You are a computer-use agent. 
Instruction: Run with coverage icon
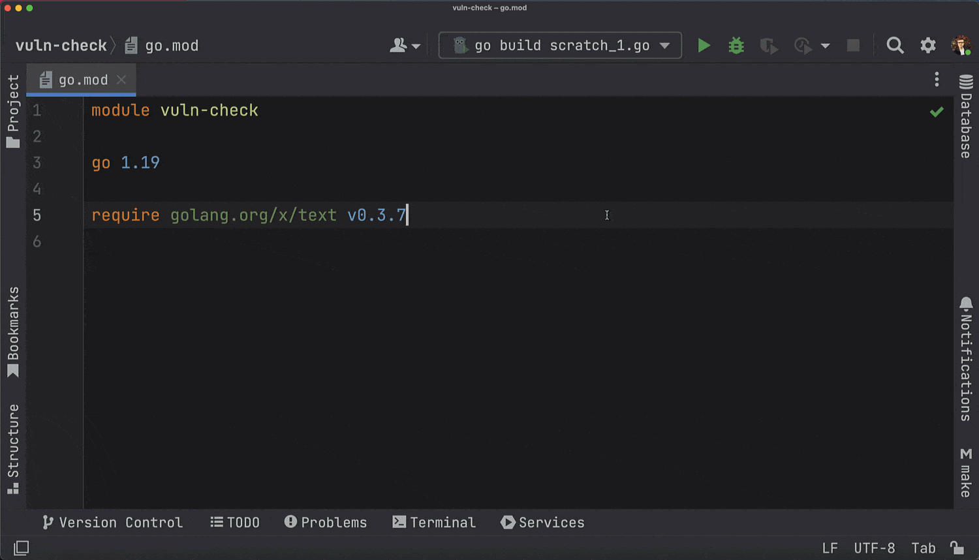click(x=769, y=46)
